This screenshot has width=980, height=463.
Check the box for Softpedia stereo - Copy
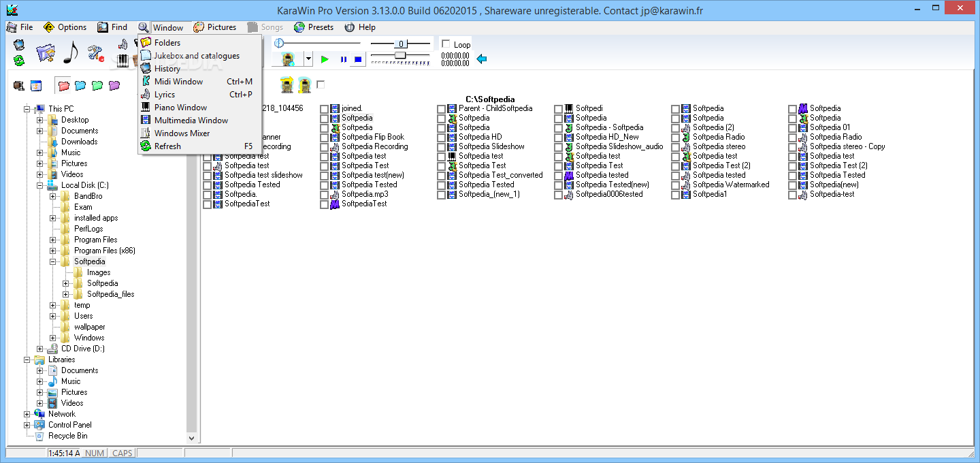point(792,147)
